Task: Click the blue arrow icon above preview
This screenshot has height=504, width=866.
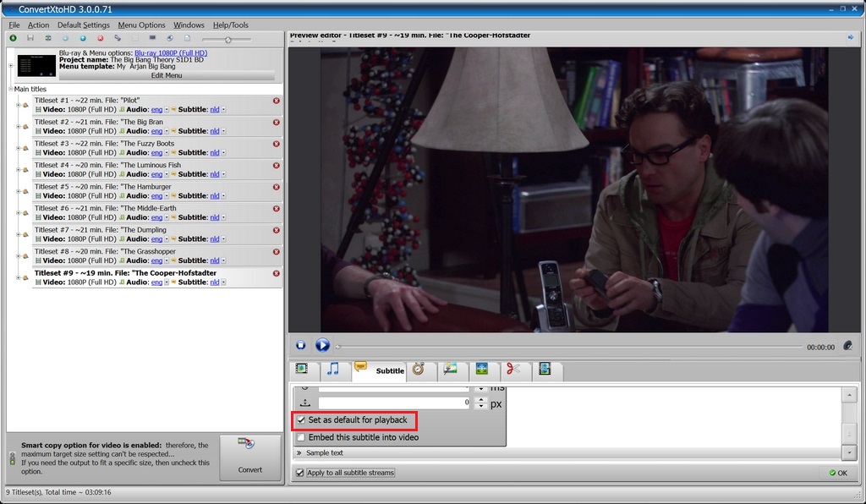Action: [851, 37]
